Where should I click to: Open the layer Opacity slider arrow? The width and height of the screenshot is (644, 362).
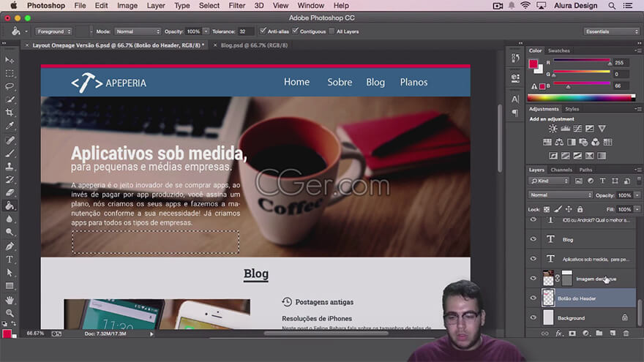point(637,195)
